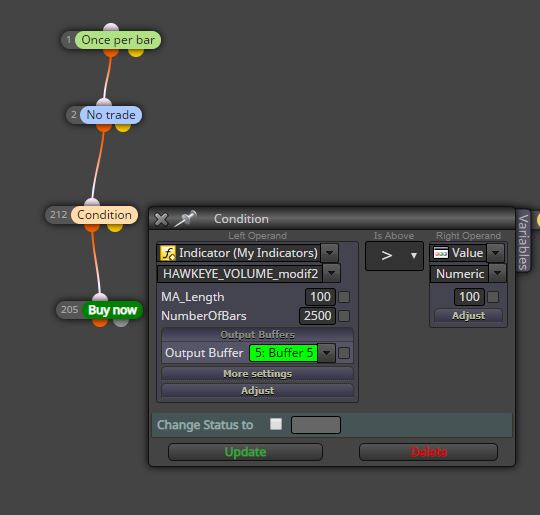Enable the Change Status to checkbox

[276, 424]
